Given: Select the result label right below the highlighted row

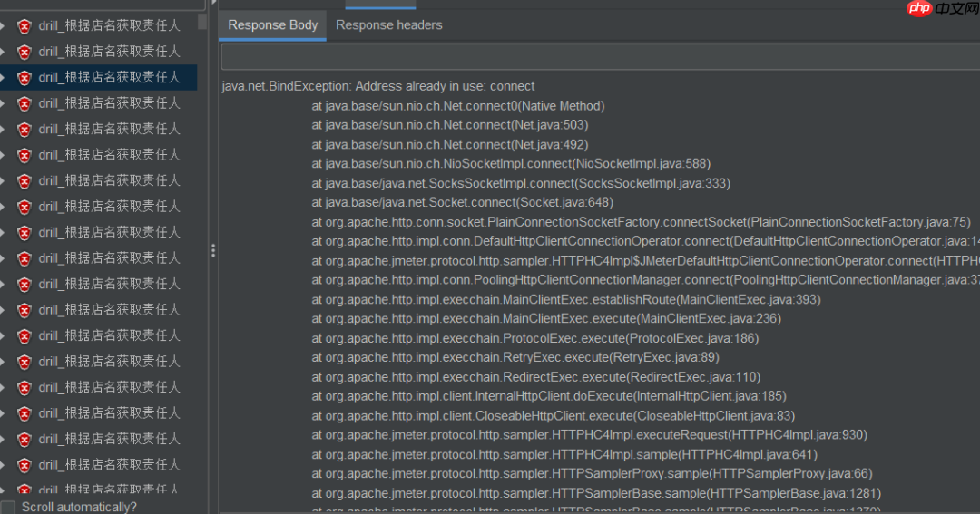Looking at the screenshot, I should [109, 103].
